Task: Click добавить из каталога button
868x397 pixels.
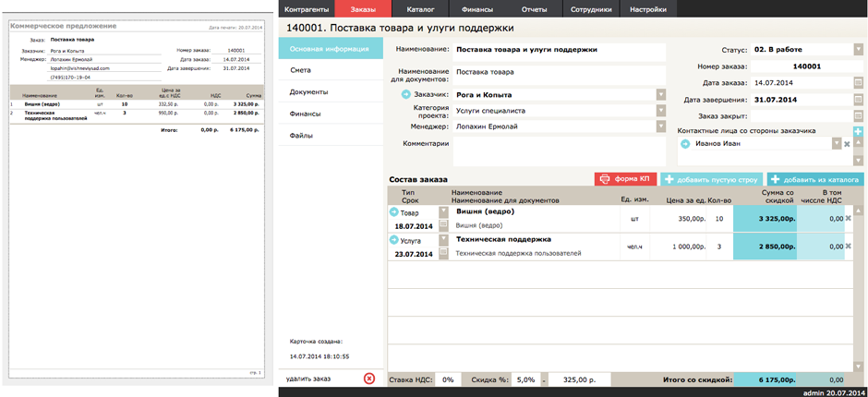Action: 814,179
